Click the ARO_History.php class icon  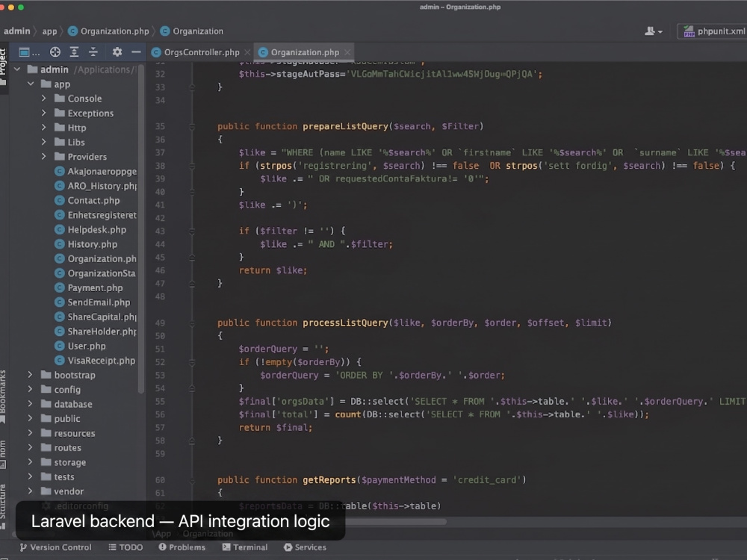click(60, 186)
